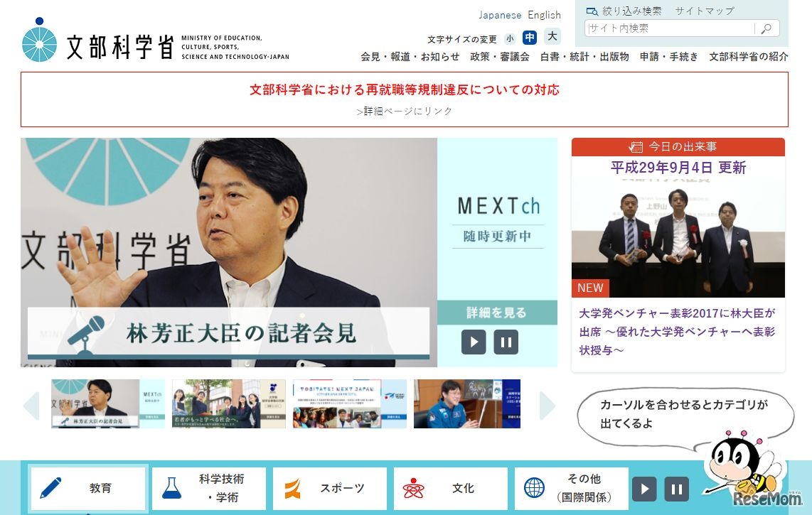Screen dimensions: 812x515
Task: Click the 絞り込み検索 filter icon
Action: [592, 11]
